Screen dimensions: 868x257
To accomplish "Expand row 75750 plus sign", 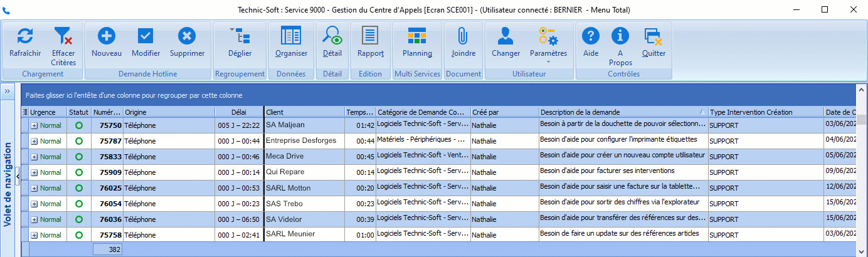I will [x=34, y=125].
